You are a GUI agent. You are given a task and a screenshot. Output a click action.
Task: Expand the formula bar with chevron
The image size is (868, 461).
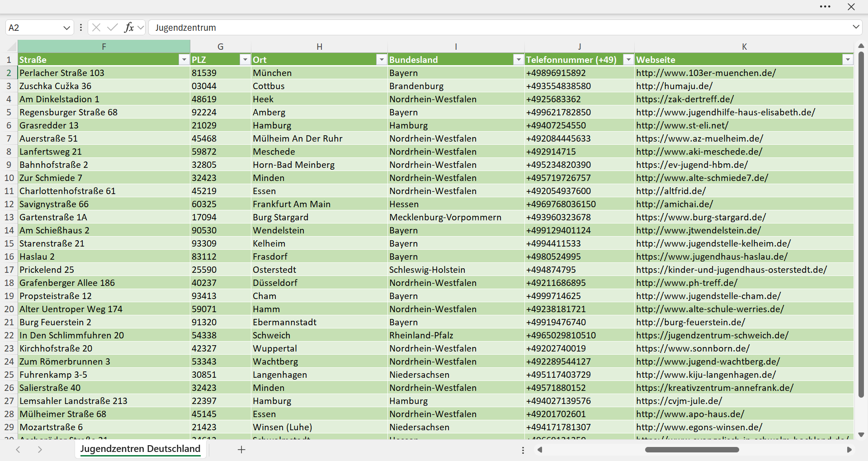coord(856,27)
